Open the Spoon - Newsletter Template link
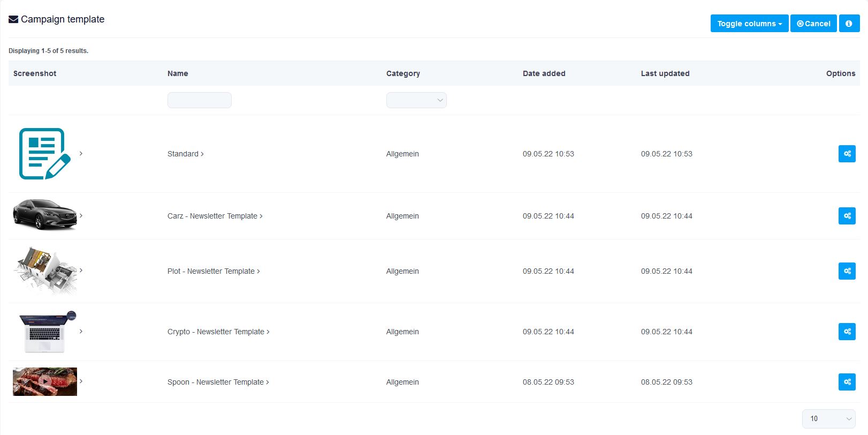 coord(216,382)
